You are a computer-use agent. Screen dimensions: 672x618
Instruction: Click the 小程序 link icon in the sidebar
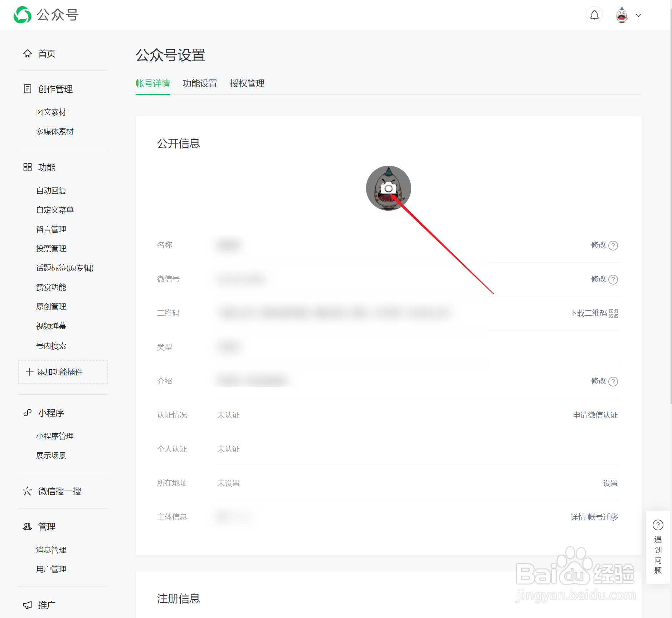[28, 413]
